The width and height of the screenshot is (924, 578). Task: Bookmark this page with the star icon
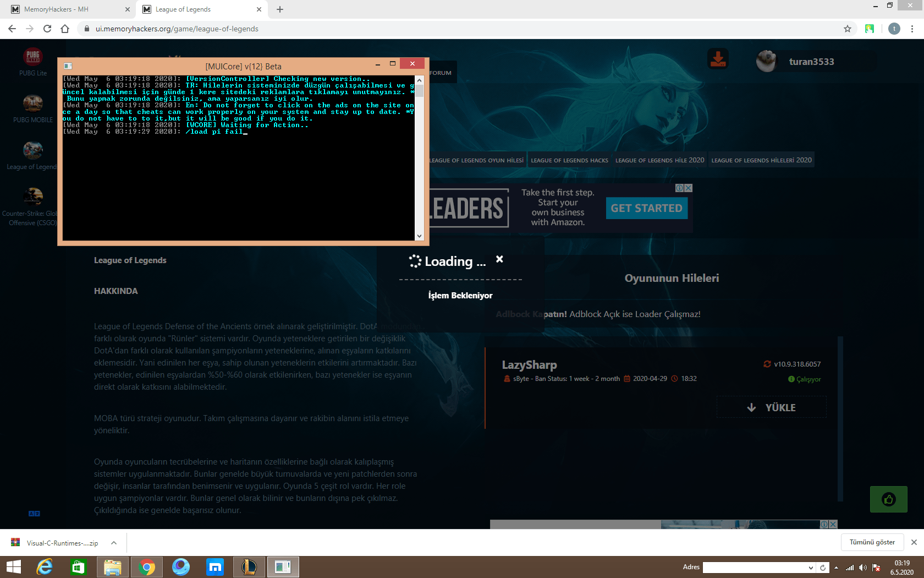[848, 29]
